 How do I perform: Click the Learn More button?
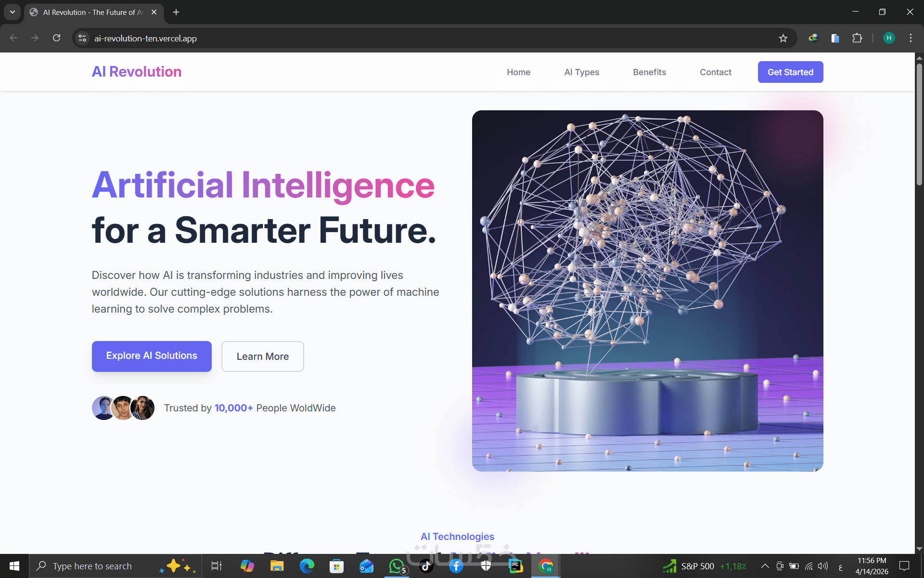tap(262, 356)
